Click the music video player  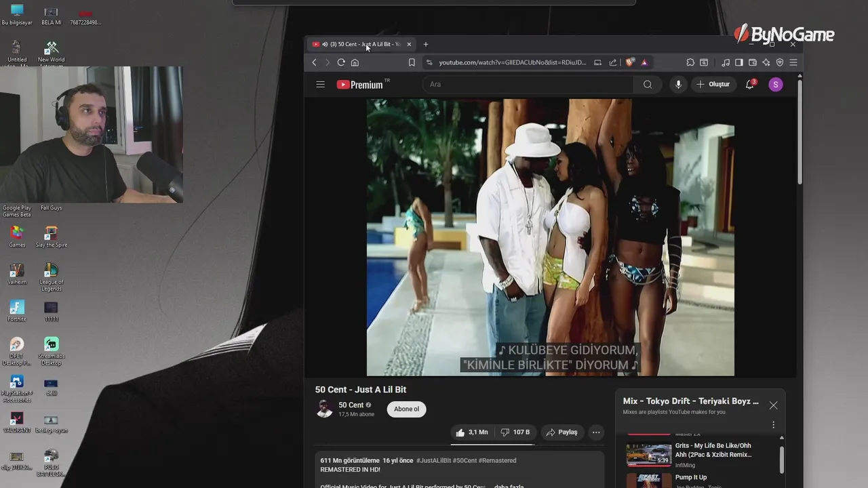(551, 237)
